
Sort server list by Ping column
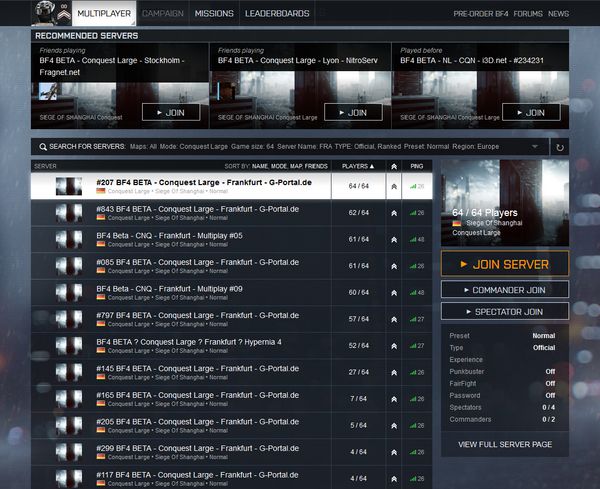click(x=416, y=166)
